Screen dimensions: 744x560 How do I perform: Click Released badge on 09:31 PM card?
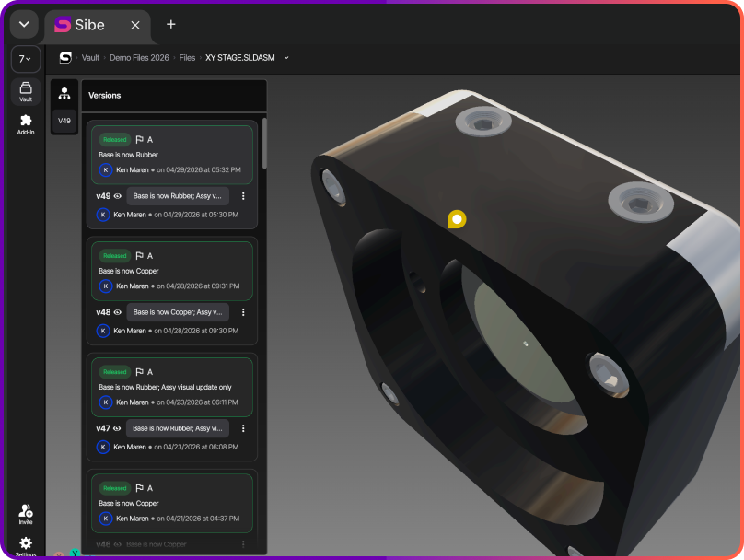[115, 256]
